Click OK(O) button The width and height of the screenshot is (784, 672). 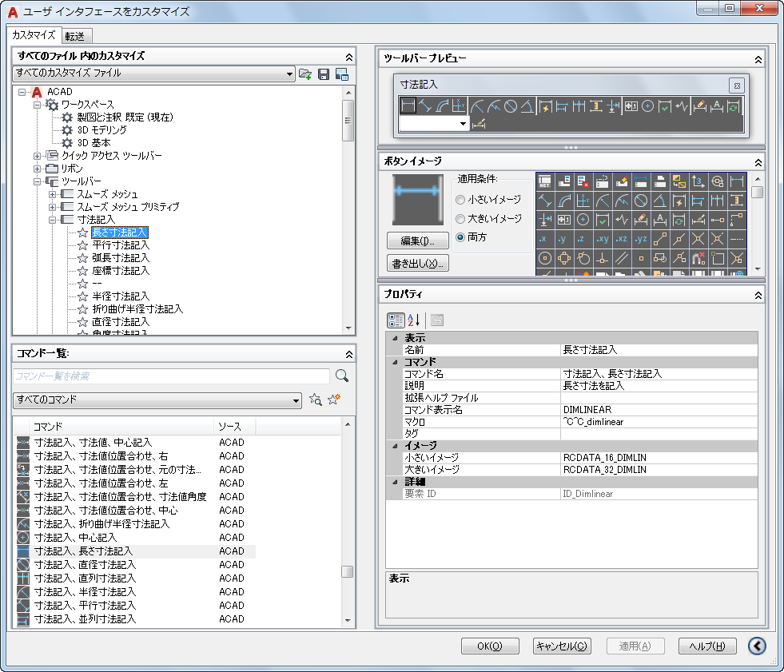click(x=490, y=646)
